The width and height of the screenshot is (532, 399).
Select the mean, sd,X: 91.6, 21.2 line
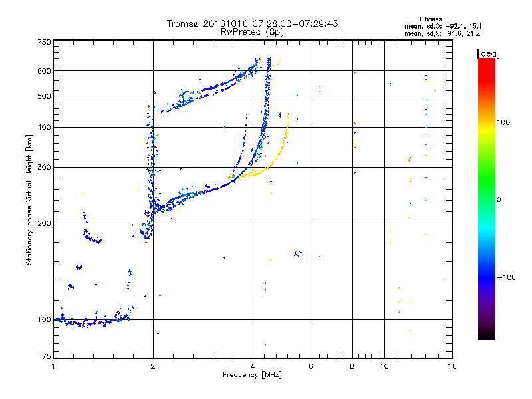click(442, 33)
